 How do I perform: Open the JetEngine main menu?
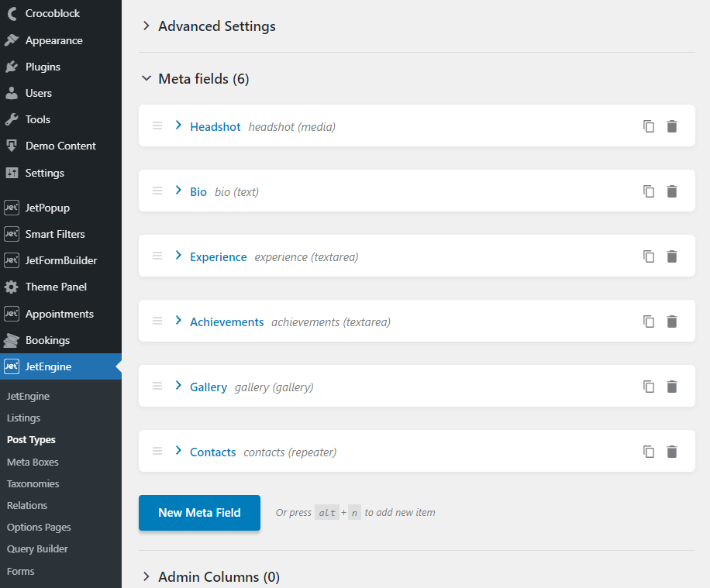pyautogui.click(x=60, y=366)
